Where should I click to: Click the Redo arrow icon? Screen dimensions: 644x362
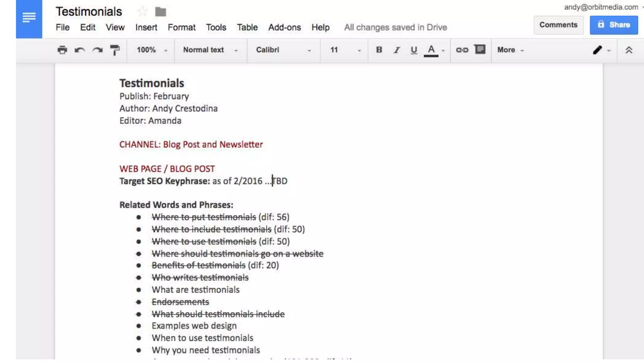click(x=97, y=50)
